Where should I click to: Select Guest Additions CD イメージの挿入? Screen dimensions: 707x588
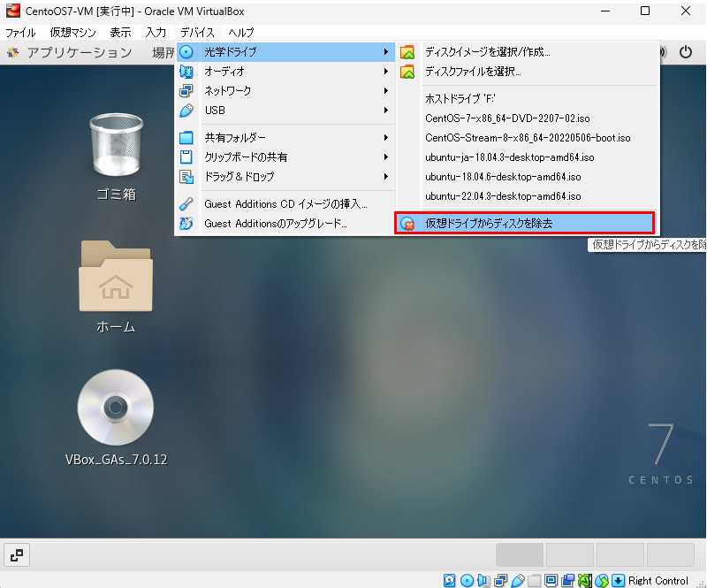(x=285, y=204)
